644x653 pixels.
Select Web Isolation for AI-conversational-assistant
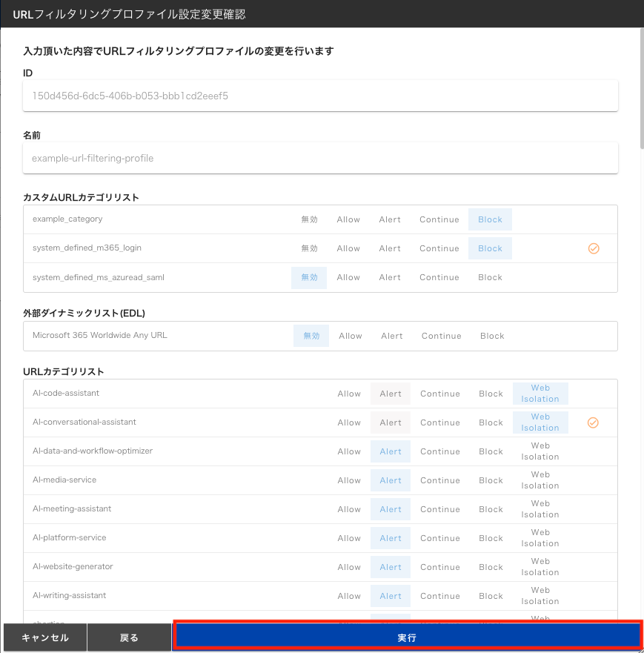[x=540, y=422]
